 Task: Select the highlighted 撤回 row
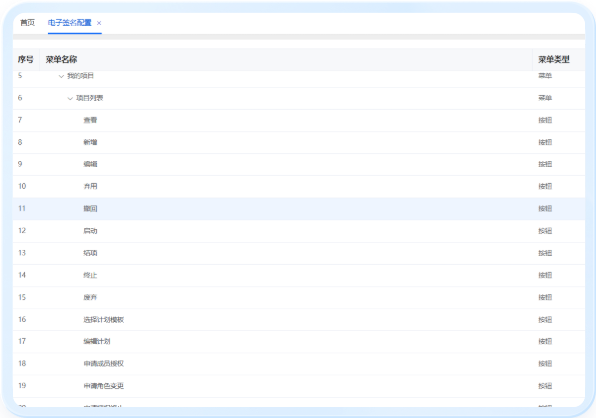(x=299, y=209)
